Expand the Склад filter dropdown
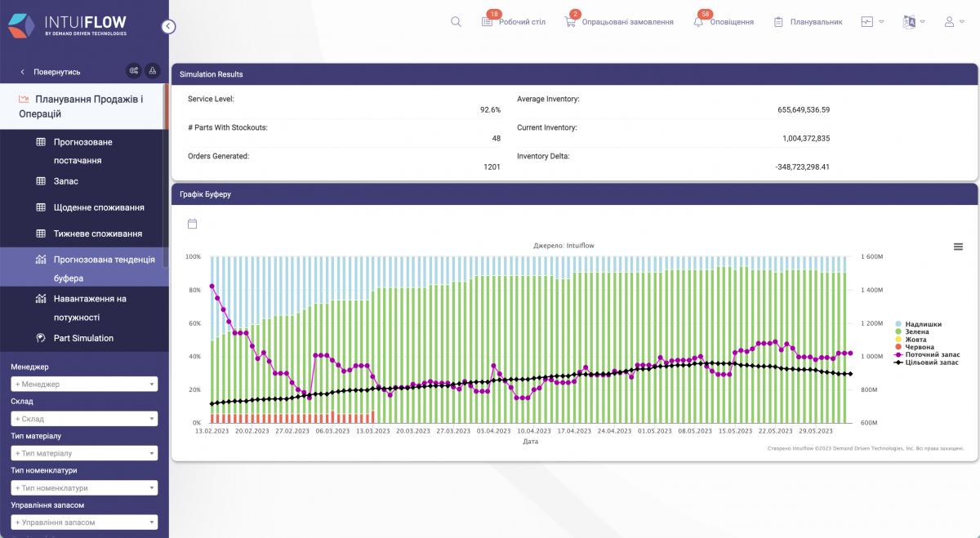 tap(84, 419)
